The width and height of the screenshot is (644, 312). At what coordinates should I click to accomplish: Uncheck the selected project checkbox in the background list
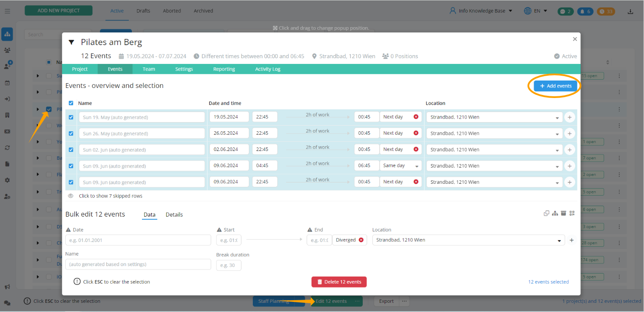click(x=49, y=109)
